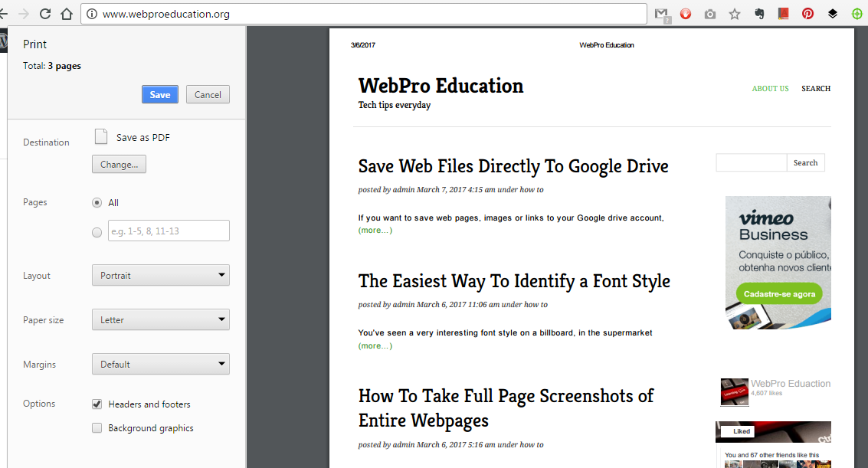Open the Gmail checker extension icon
Screen dimensions: 868x468
(x=661, y=15)
